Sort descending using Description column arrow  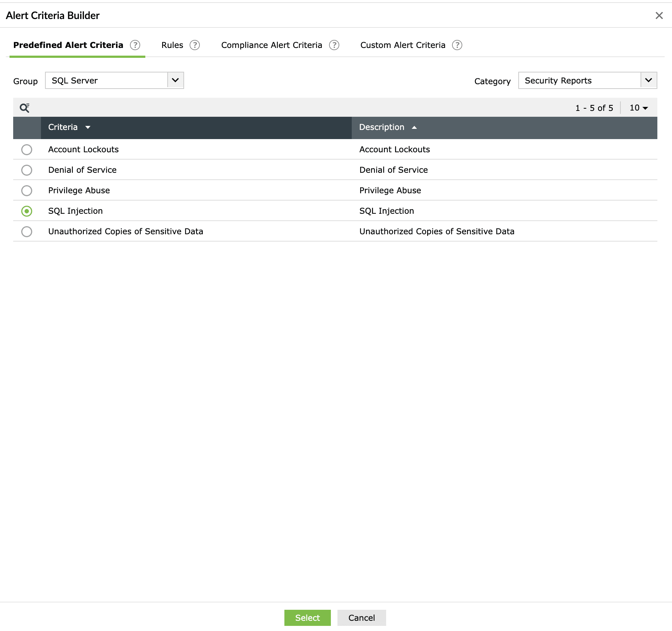tap(415, 127)
